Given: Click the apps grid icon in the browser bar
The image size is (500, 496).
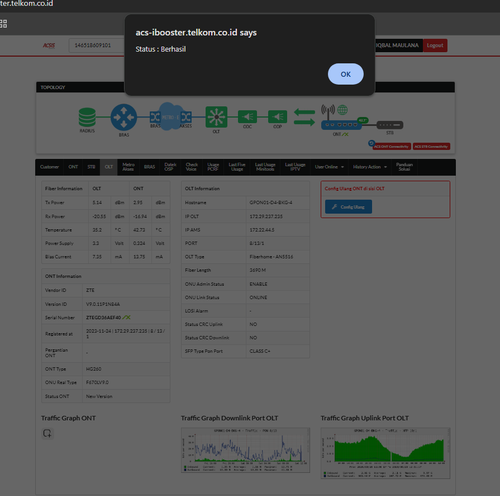Looking at the screenshot, I should [x=3, y=24].
